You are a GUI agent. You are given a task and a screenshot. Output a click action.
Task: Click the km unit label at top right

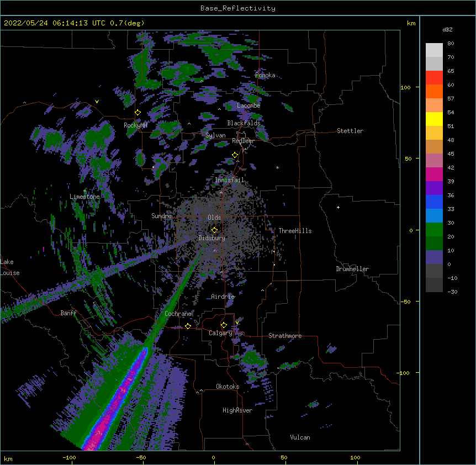pos(411,23)
